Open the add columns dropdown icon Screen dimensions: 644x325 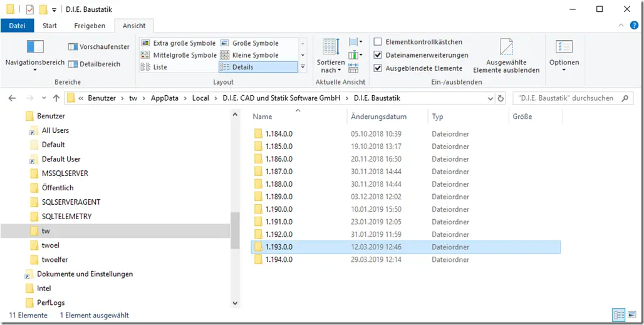[x=355, y=54]
